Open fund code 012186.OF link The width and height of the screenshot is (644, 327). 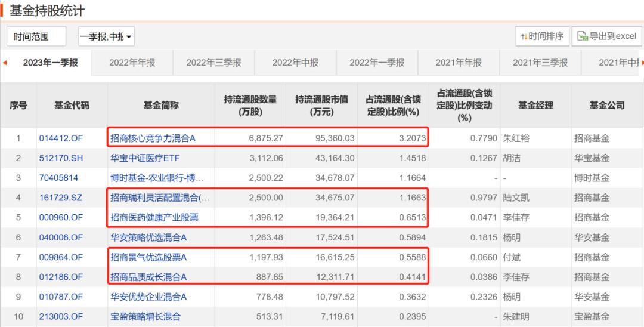[61, 277]
